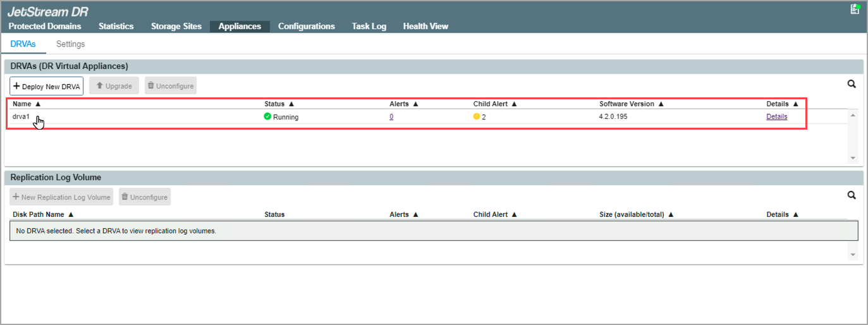Click the Alerts count link 0 for drva1

(391, 116)
